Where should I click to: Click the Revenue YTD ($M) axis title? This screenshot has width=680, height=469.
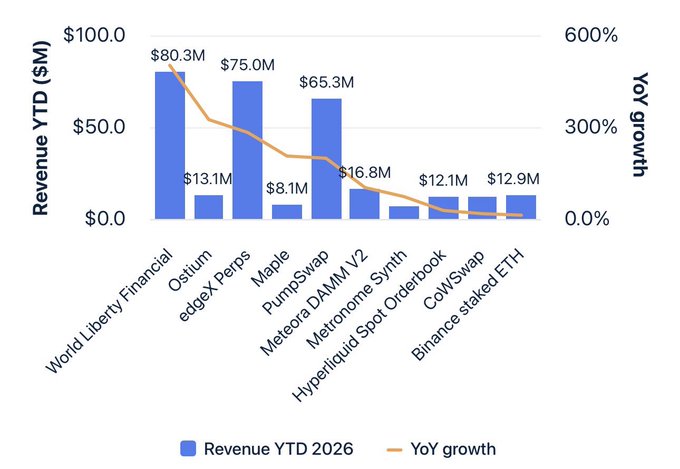coord(41,128)
